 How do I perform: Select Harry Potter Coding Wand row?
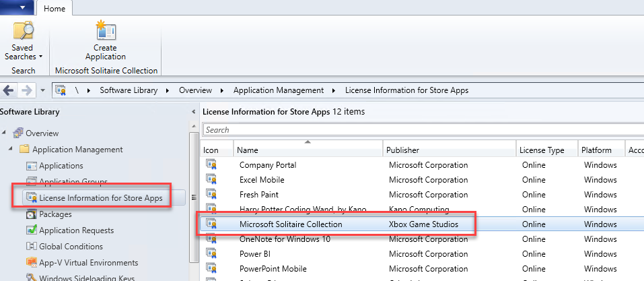(x=422, y=210)
